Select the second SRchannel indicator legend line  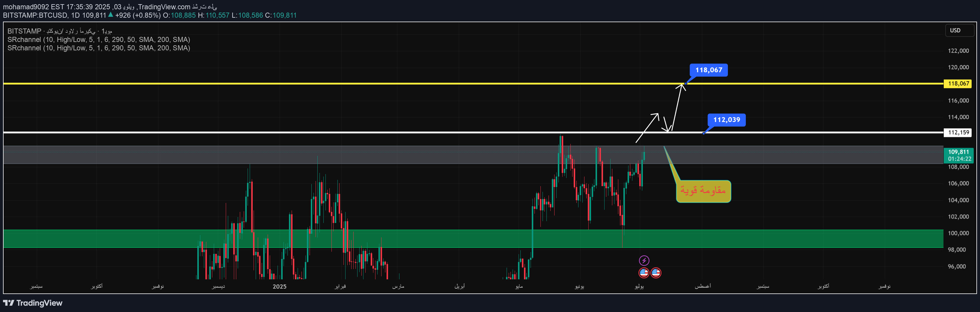(x=99, y=48)
